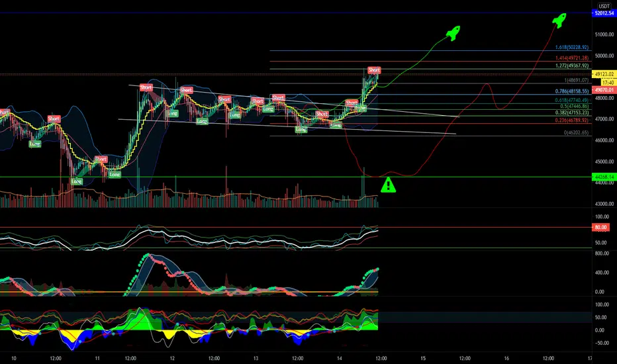Click 400.00 on the momentum indicator scale
Screen dimensions: 617x364
pos(602,272)
